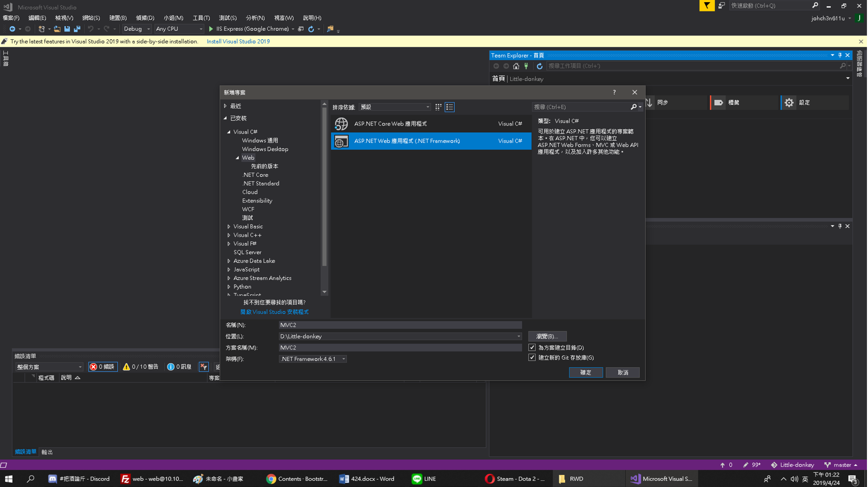The width and height of the screenshot is (868, 487).
Task: Open the 位置 location combo box dropdown
Action: tap(518, 336)
